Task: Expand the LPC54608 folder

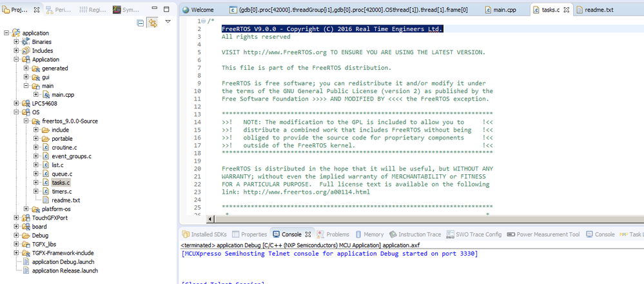Action: [16, 103]
